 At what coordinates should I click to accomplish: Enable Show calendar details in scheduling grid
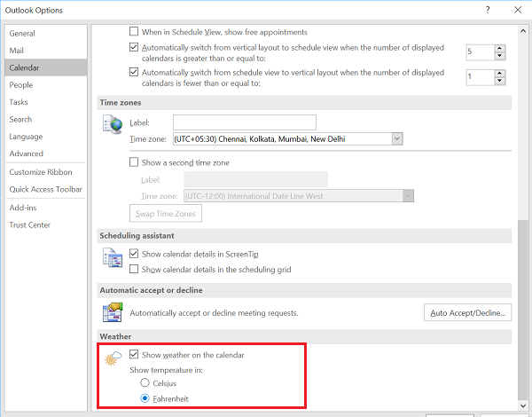tap(135, 269)
